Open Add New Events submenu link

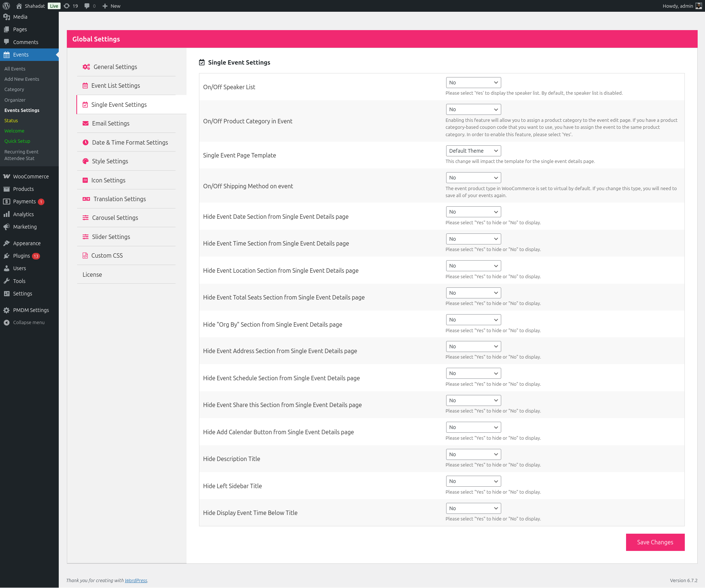tap(22, 79)
